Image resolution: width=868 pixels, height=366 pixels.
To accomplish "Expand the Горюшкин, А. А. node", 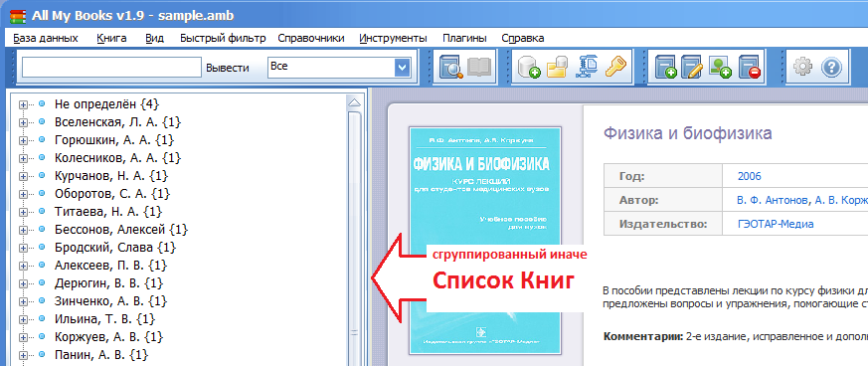I will coord(23,140).
